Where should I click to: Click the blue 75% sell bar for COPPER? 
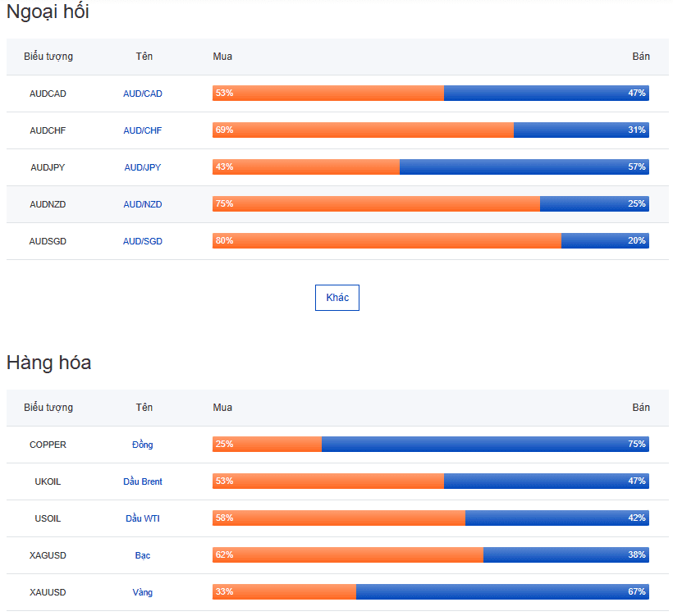point(485,444)
